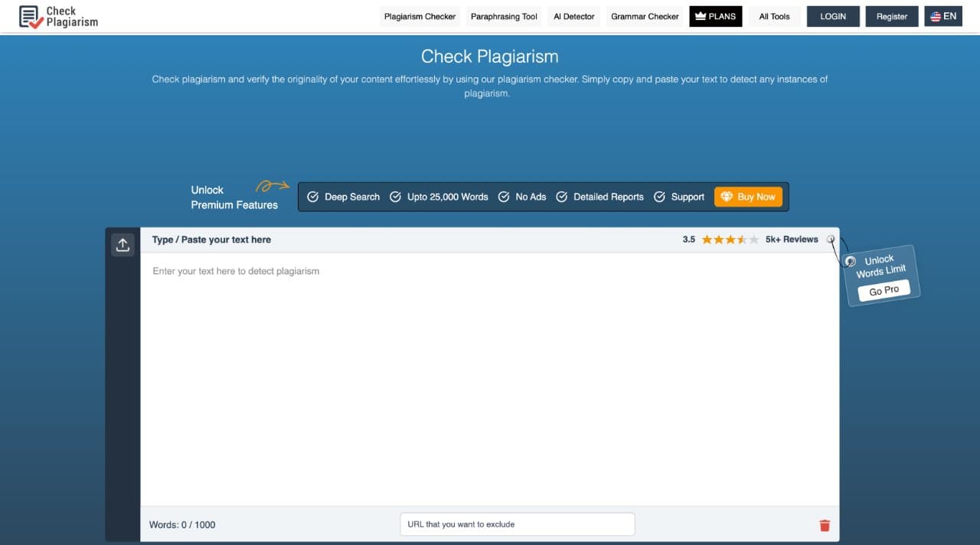980x545 pixels.
Task: Click the Unlock Words Limit label
Action: point(880,266)
